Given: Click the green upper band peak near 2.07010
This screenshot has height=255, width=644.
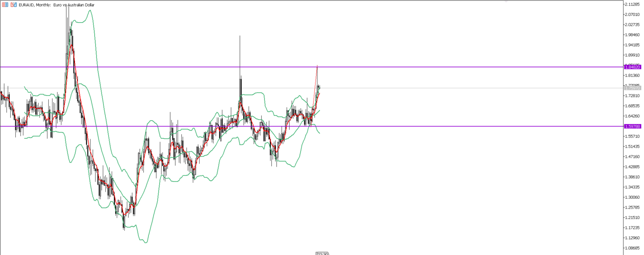Looking at the screenshot, I should click(x=90, y=10).
